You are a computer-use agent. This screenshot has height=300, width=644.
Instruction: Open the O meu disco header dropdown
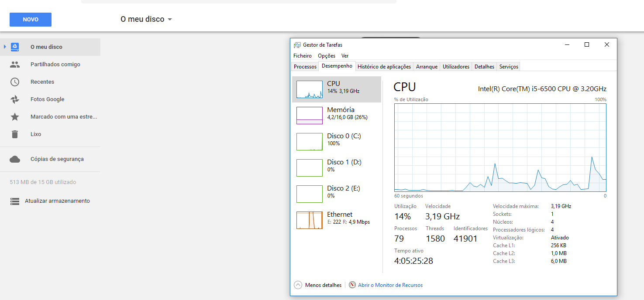170,20
